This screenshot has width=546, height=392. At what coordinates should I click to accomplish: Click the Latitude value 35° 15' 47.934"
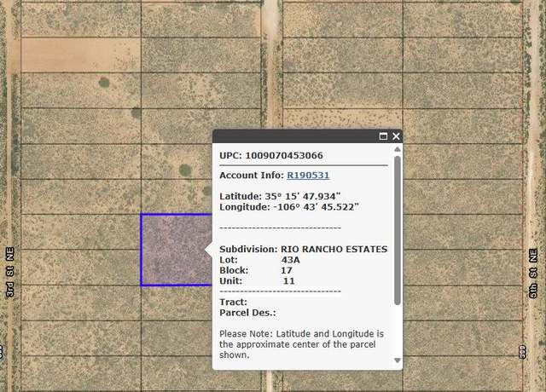click(303, 196)
